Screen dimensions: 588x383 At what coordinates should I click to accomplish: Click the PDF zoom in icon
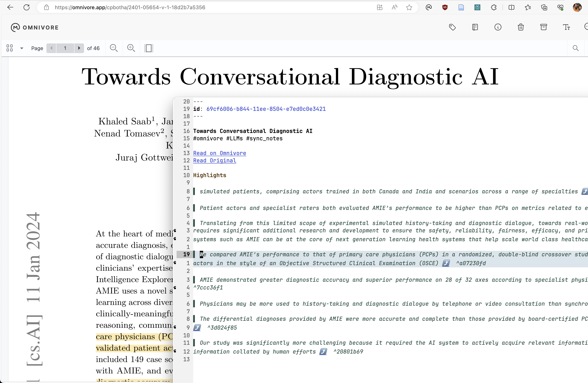coord(131,48)
